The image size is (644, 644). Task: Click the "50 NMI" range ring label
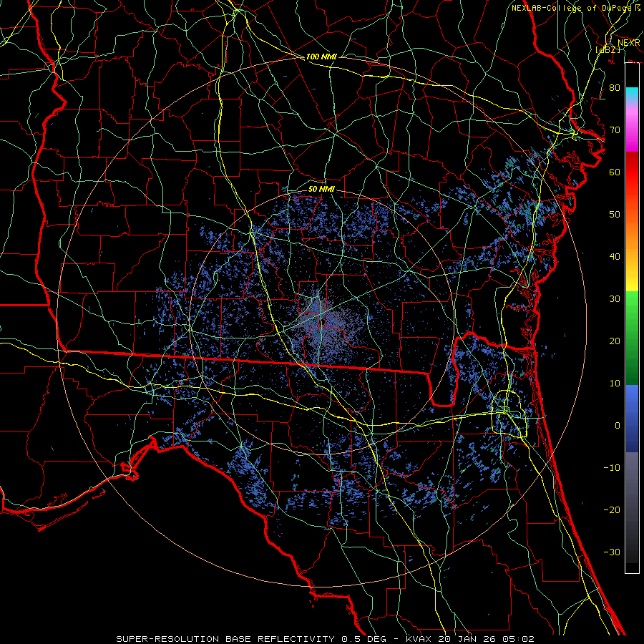(321, 189)
